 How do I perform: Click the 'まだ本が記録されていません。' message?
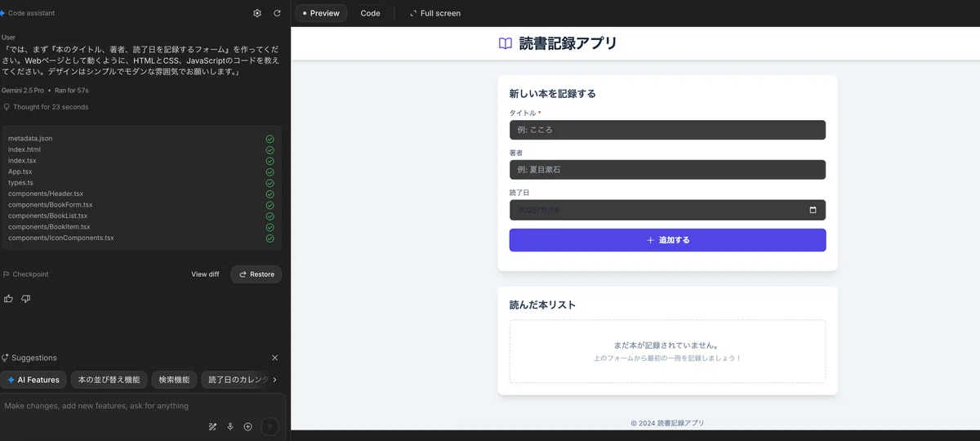[x=667, y=345]
